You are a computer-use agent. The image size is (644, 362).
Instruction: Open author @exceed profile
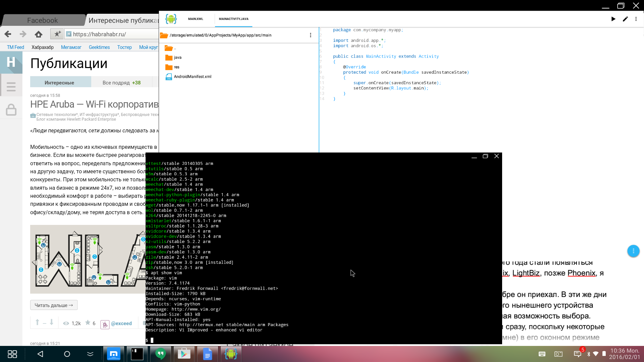coord(121,323)
